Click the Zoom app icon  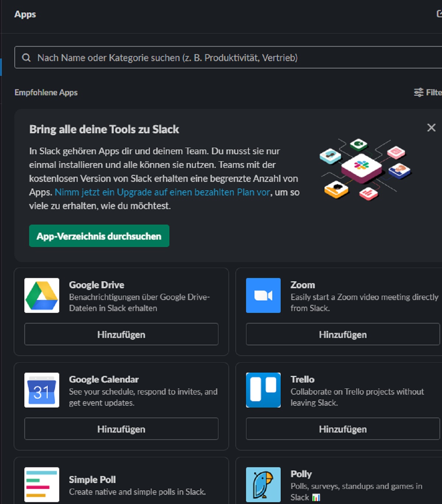263,295
